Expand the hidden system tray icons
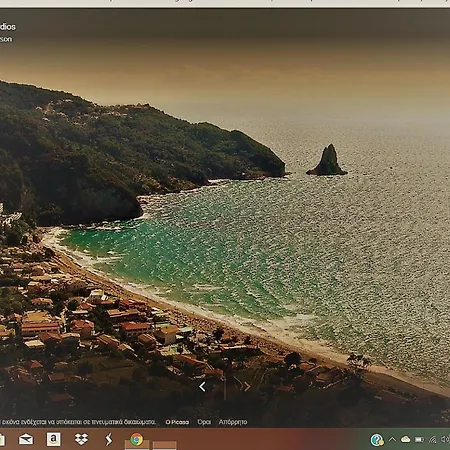Image resolution: width=450 pixels, height=450 pixels. pos(392,439)
